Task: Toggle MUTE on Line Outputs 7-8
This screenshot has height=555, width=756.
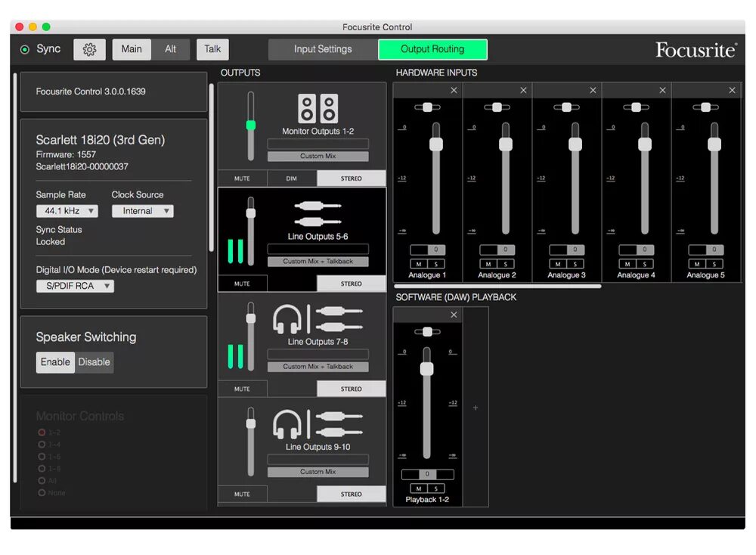Action: [242, 389]
